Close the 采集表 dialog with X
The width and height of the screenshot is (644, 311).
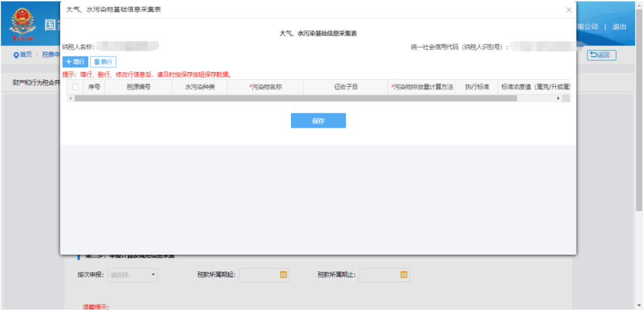click(x=569, y=10)
